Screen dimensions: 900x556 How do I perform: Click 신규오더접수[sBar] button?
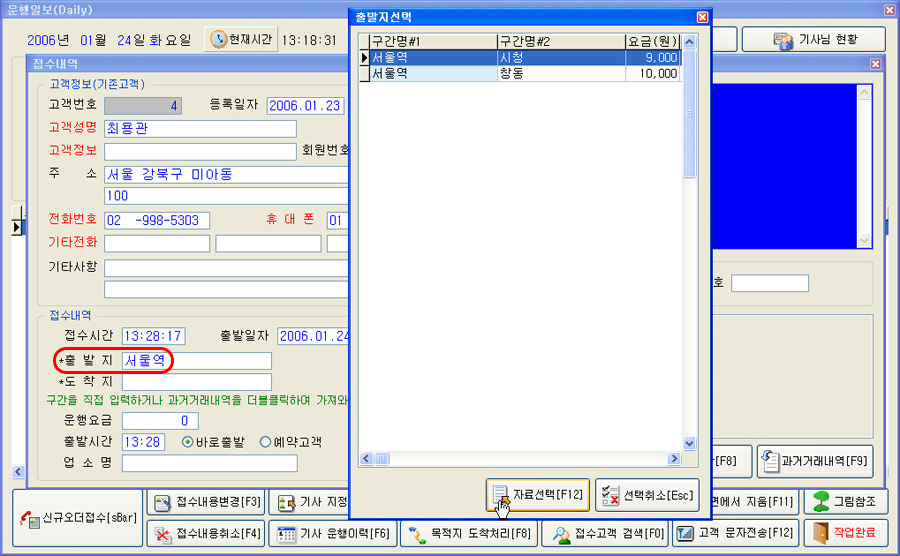click(x=77, y=518)
